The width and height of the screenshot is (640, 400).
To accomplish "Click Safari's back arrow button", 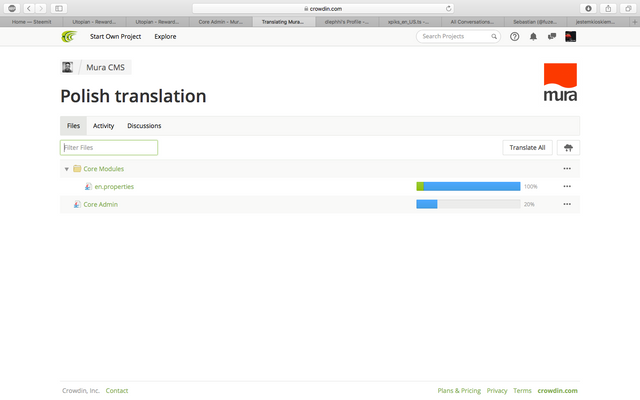I will tap(29, 8).
